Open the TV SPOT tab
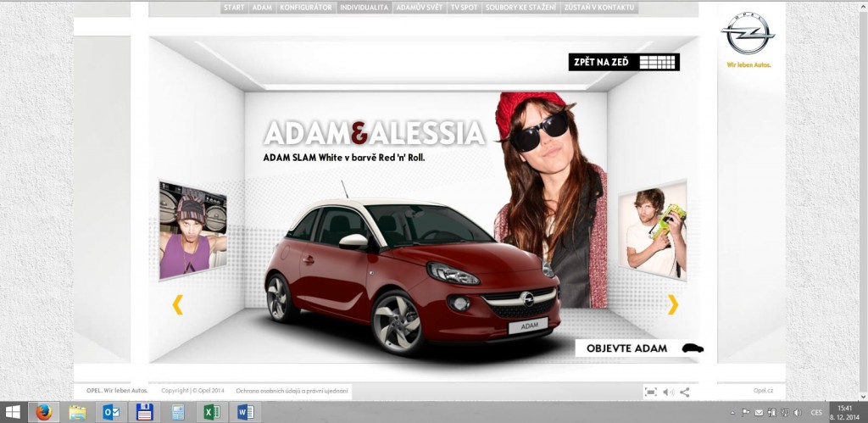868x423 pixels. pos(464,7)
